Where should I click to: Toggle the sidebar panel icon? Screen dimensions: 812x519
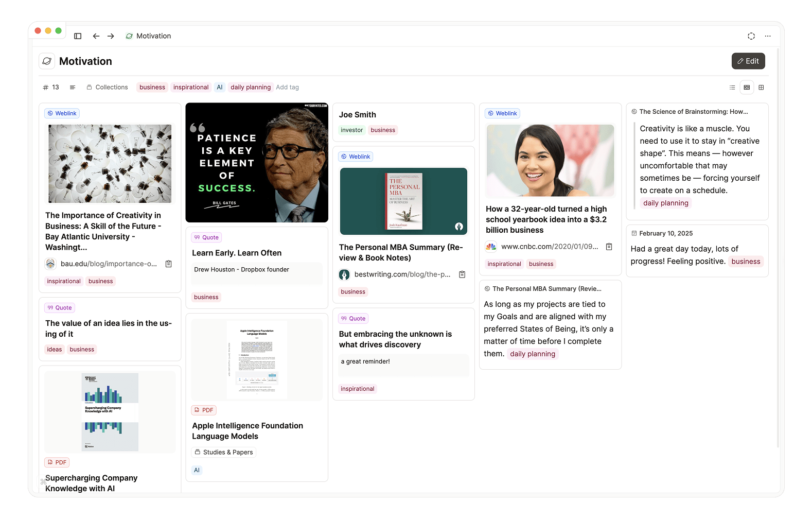[78, 36]
